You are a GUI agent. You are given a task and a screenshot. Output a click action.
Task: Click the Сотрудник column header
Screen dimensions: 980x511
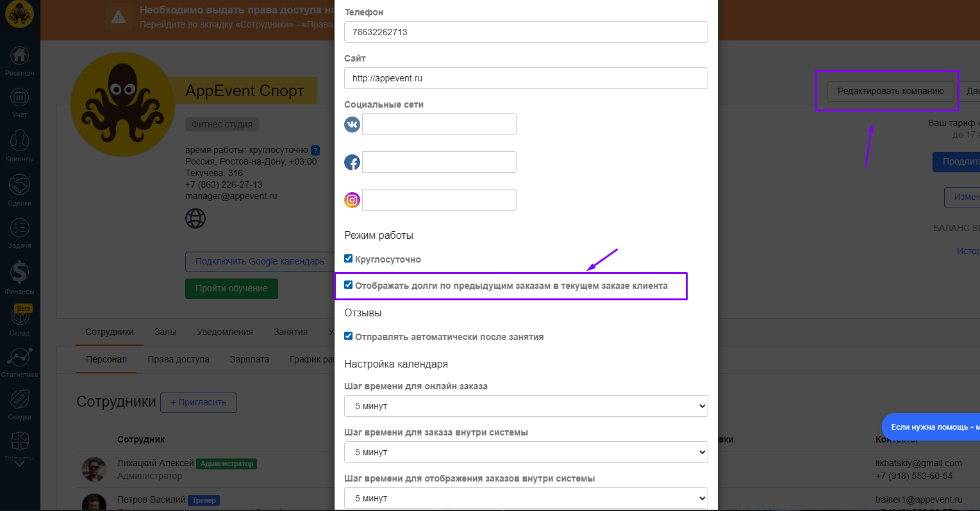pos(141,439)
